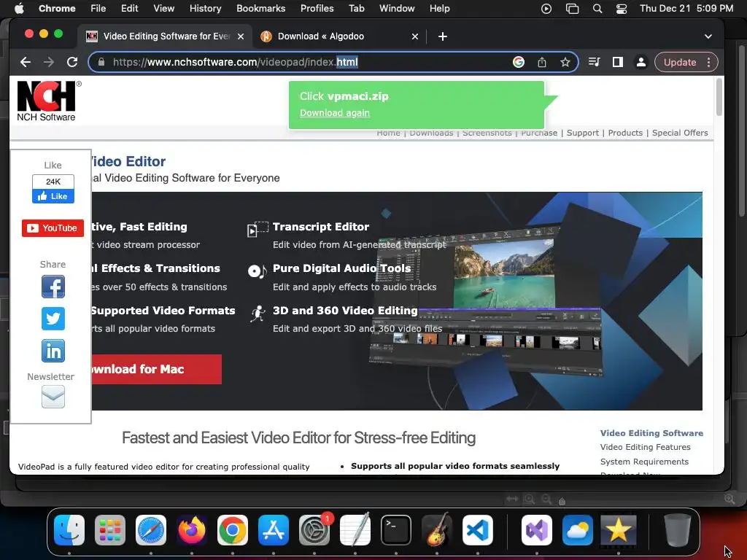The image size is (747, 560).
Task: Open the Support navigation link
Action: click(583, 133)
